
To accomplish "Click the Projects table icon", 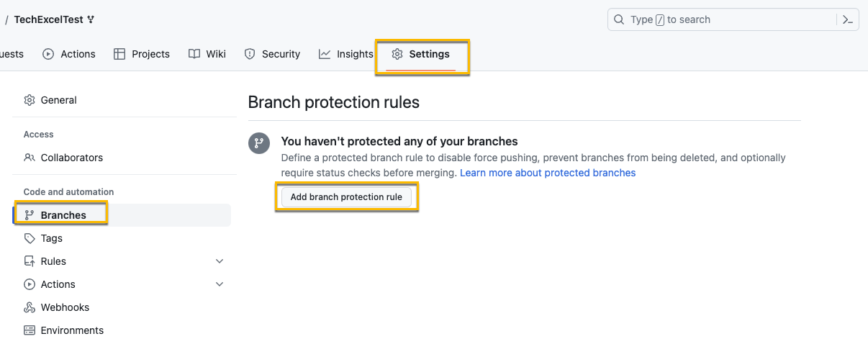I will click(119, 54).
